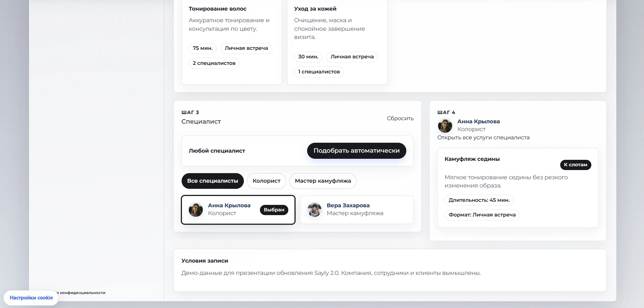Image resolution: width=644 pixels, height=308 pixels.
Task: Click the Камуфляж седины service title
Action: point(472,159)
